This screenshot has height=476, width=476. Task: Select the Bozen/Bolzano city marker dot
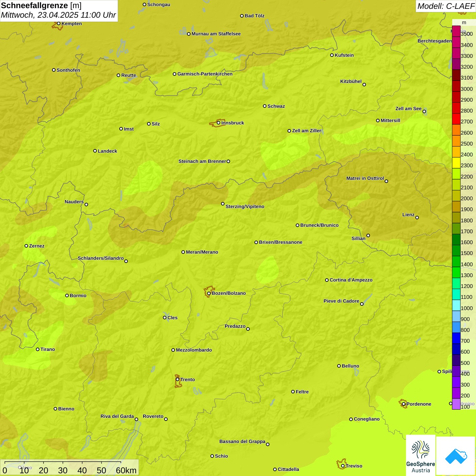click(209, 293)
